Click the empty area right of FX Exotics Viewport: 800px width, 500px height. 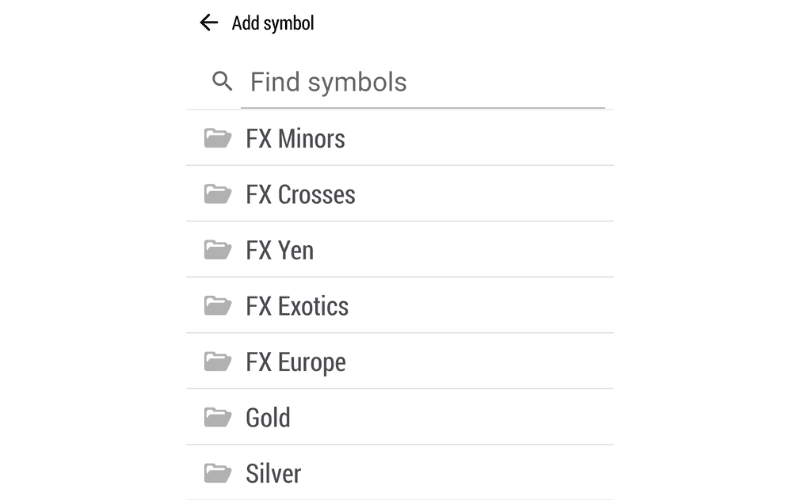[490, 306]
